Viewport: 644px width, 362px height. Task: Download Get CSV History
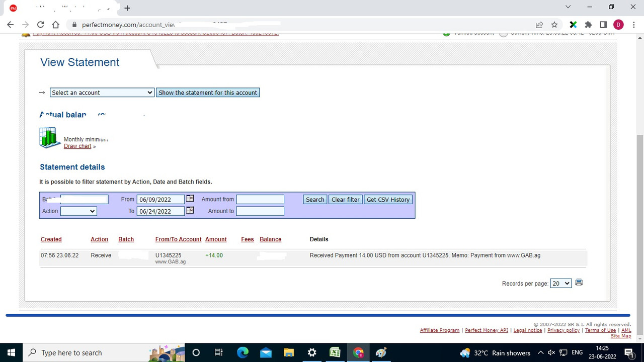[388, 200]
